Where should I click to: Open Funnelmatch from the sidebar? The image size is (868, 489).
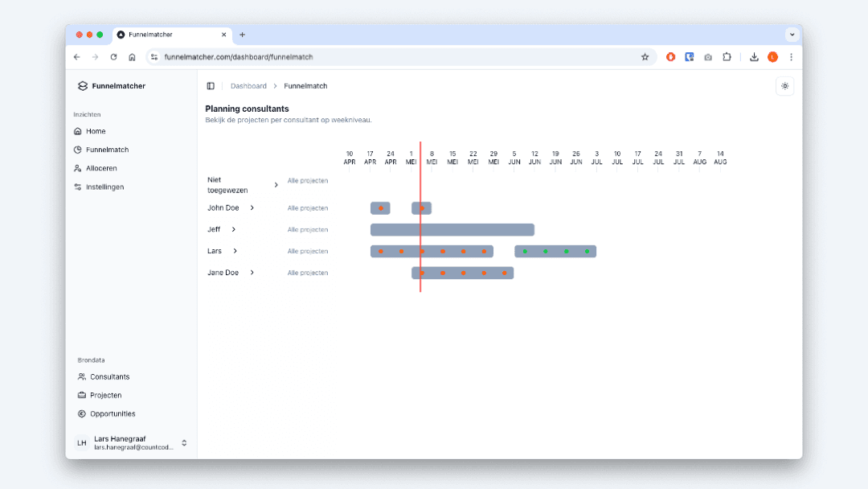(x=107, y=150)
